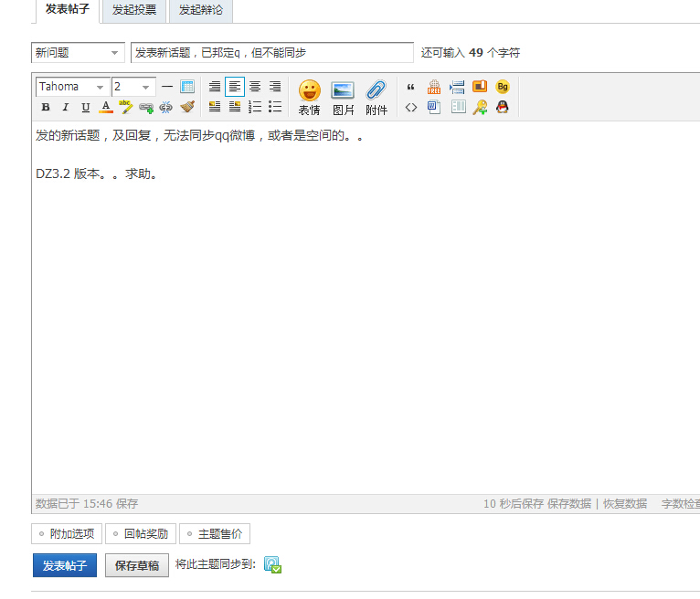This screenshot has width=700, height=599.
Task: Open the font color picker
Action: pos(106,107)
